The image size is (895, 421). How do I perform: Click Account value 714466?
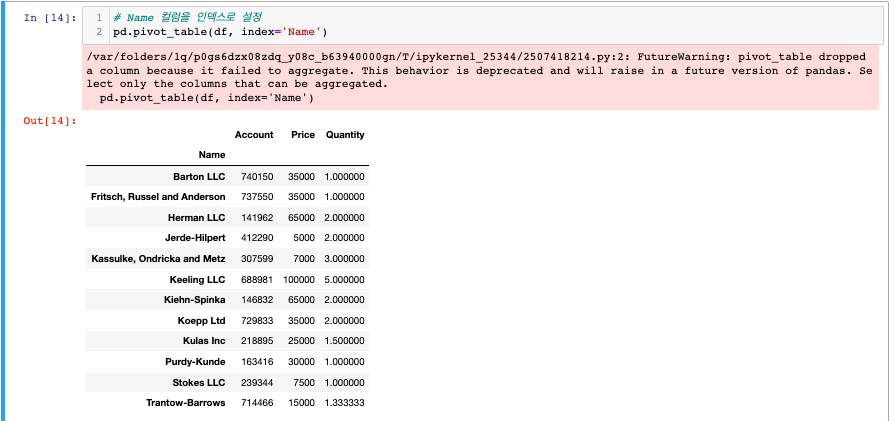tap(257, 403)
